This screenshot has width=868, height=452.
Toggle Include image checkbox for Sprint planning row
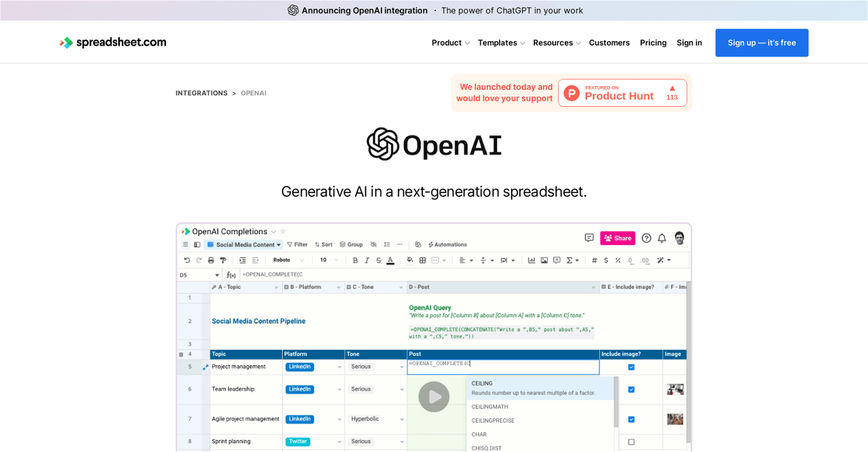[631, 441]
